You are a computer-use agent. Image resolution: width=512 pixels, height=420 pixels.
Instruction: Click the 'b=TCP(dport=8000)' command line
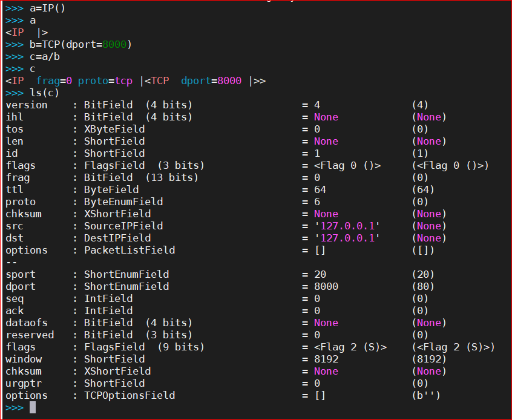(80, 44)
